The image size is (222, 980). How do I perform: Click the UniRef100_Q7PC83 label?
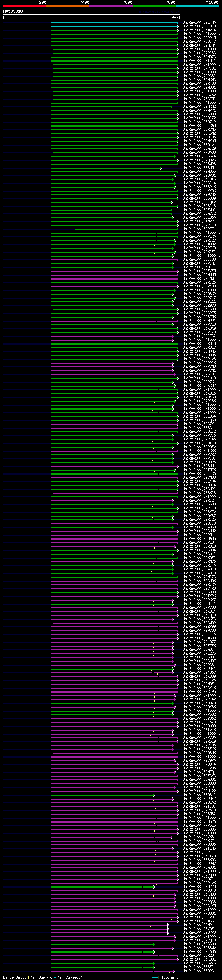[199, 53]
